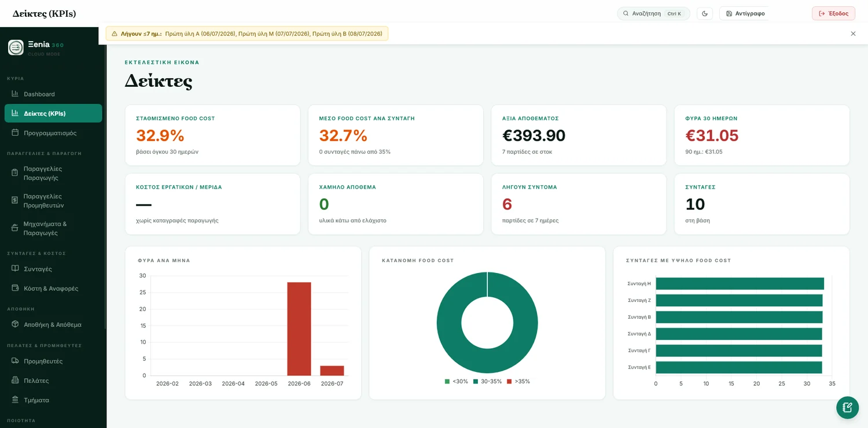Open the Παραγγελίες Παραγωγής clipboard icon

(x=16, y=173)
